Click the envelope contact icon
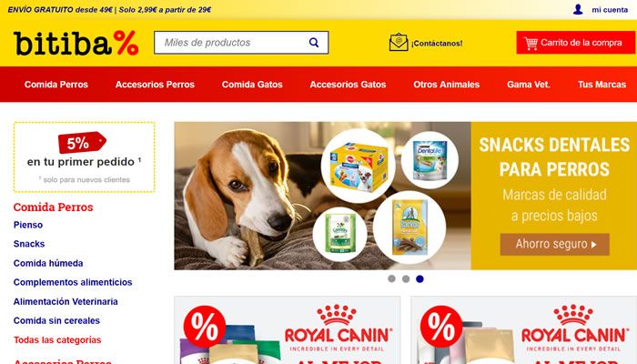 point(399,42)
